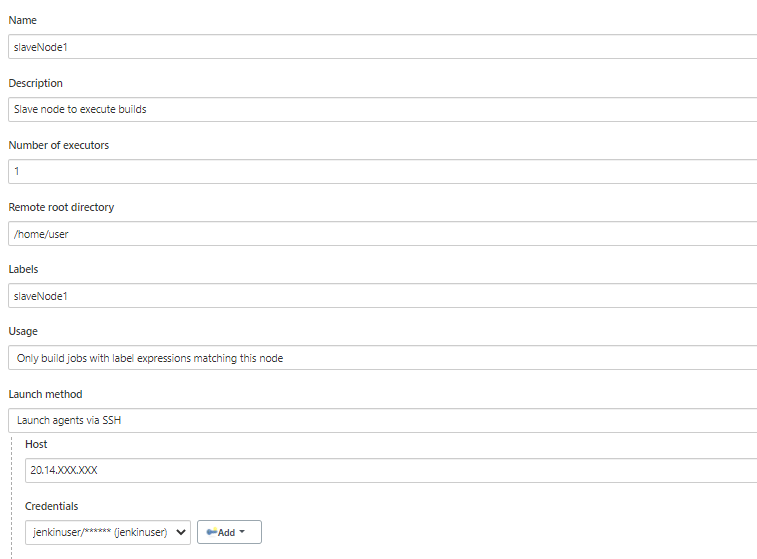Click the "Usage" label text

click(23, 331)
